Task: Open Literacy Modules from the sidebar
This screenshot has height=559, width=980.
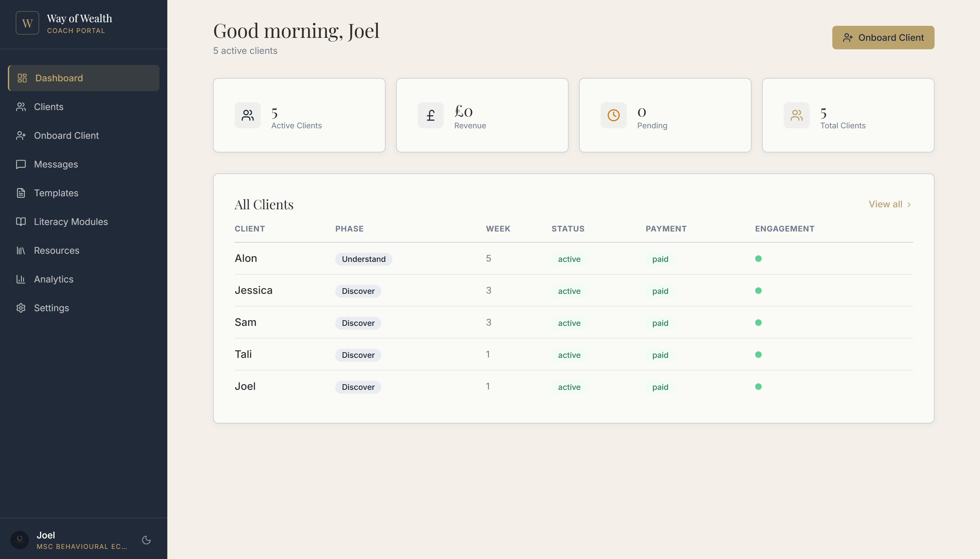Action: click(x=70, y=222)
